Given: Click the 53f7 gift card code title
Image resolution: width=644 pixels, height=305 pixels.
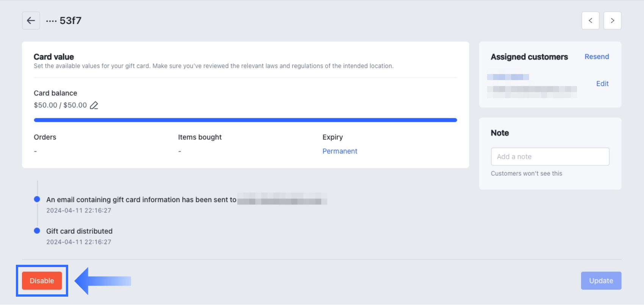Looking at the screenshot, I should (70, 20).
